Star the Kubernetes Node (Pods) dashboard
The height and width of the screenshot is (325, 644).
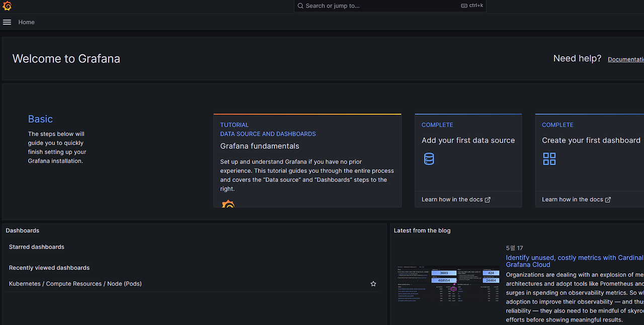tap(373, 284)
